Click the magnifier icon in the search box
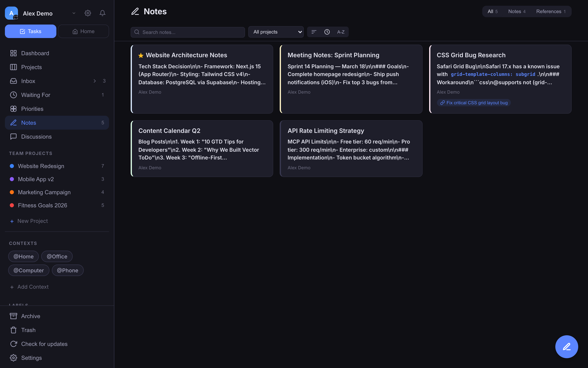588x368 pixels. [x=137, y=32]
